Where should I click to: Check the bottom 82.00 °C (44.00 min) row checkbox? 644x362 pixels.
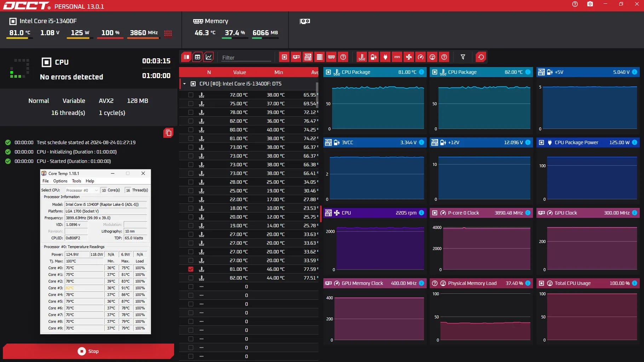point(191,278)
